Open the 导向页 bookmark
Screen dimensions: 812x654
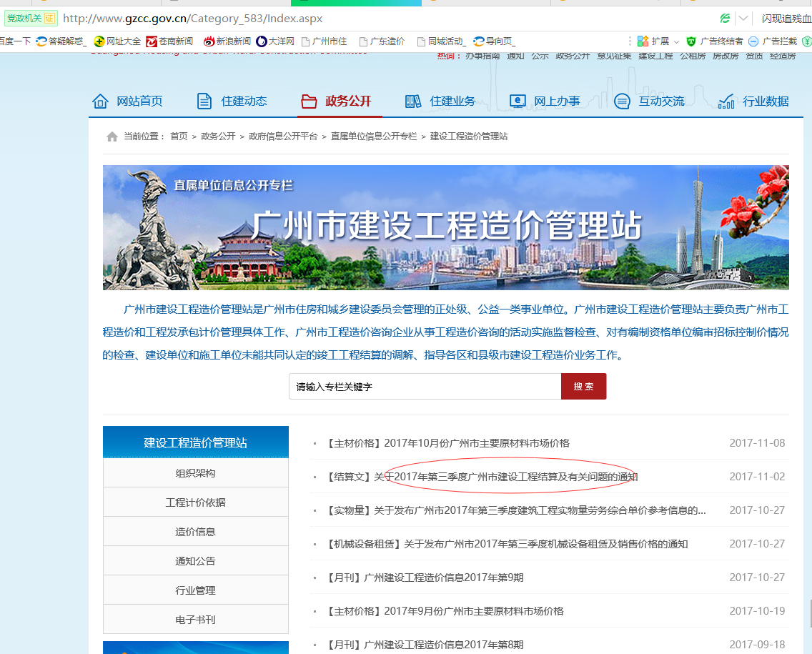[495, 41]
